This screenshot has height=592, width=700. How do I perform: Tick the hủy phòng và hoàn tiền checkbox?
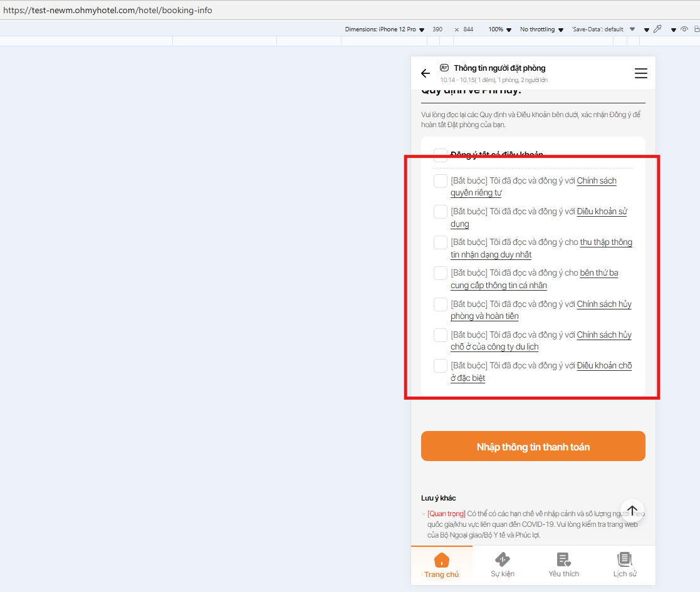[440, 304]
